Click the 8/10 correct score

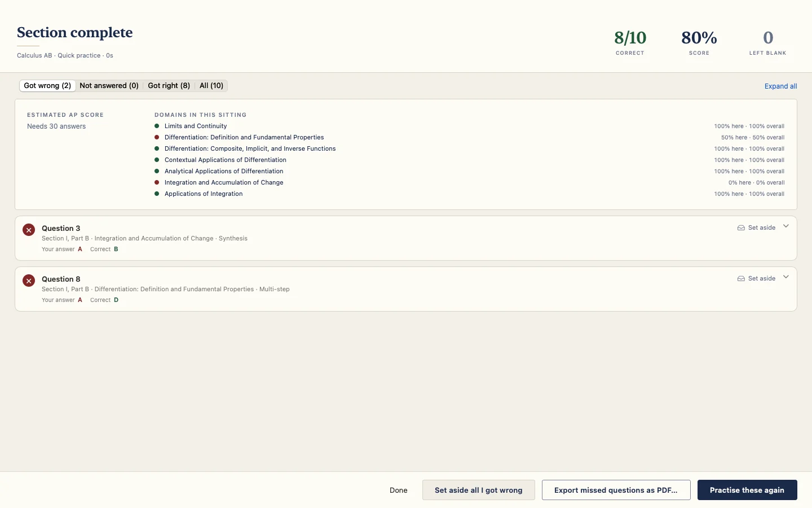coord(630,38)
